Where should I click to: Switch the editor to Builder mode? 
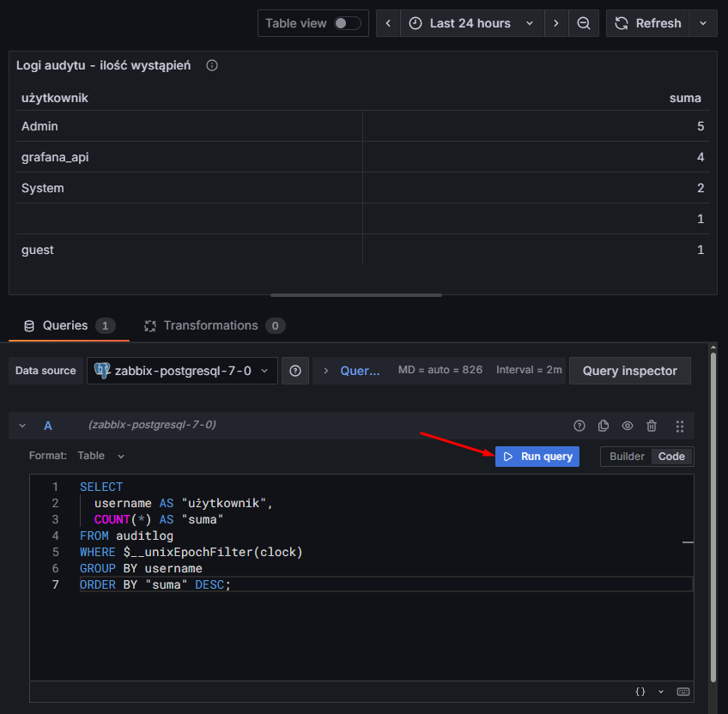[627, 457]
